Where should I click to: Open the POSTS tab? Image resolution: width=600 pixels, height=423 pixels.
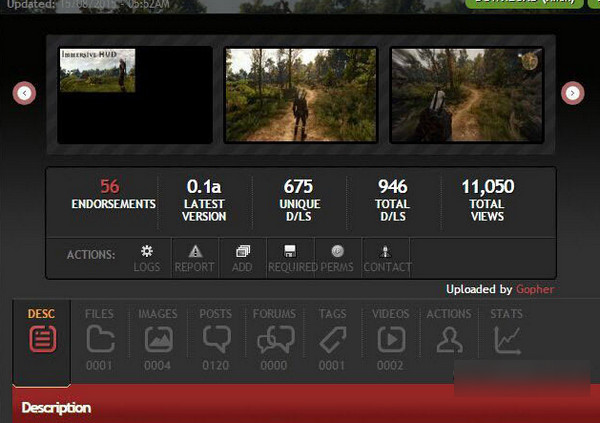pos(216,339)
